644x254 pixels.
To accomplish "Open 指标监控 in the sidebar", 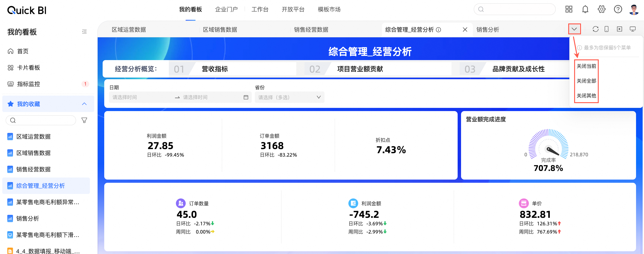I will (x=28, y=84).
